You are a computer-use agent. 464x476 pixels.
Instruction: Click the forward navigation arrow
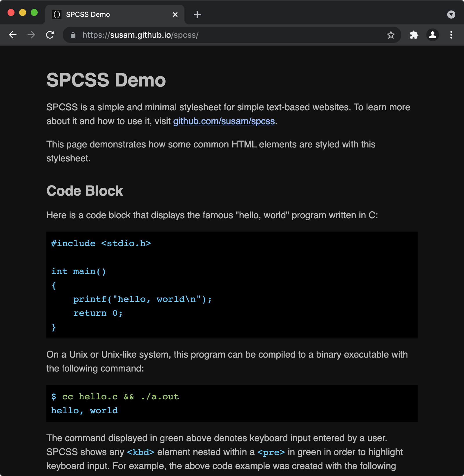point(31,35)
